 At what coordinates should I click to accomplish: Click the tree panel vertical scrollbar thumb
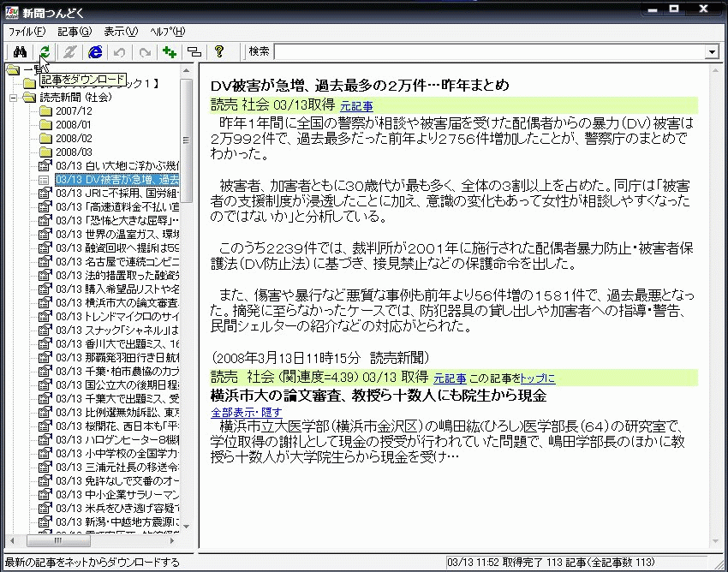[186, 140]
